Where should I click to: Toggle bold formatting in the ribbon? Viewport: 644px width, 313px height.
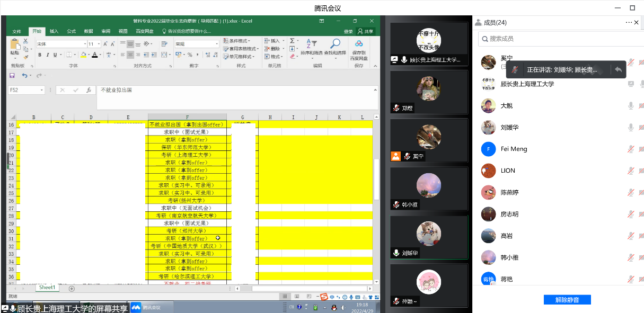(x=40, y=55)
